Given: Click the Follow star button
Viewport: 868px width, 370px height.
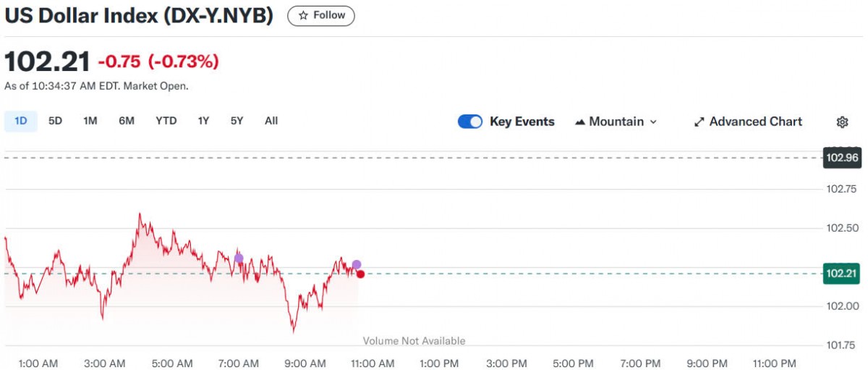Looking at the screenshot, I should 321,15.
